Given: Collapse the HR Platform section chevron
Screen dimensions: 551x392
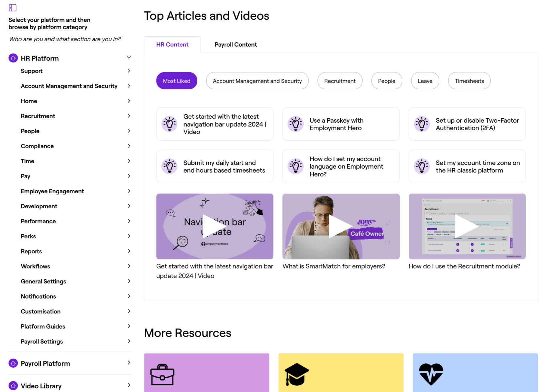Looking at the screenshot, I should [129, 57].
